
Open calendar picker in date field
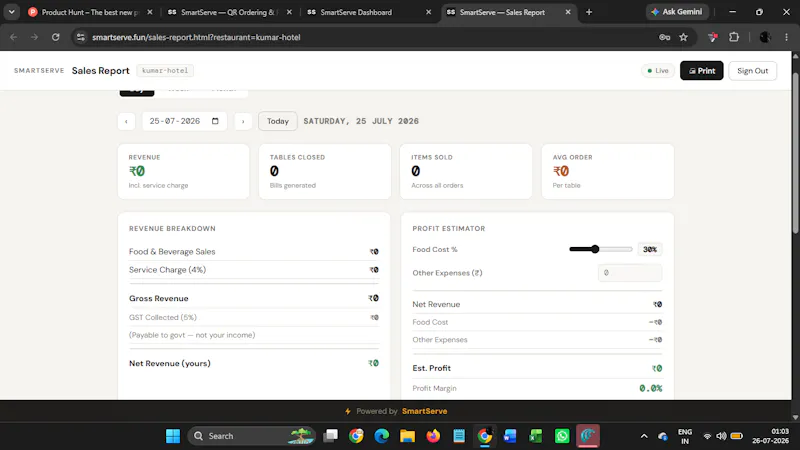(x=215, y=121)
